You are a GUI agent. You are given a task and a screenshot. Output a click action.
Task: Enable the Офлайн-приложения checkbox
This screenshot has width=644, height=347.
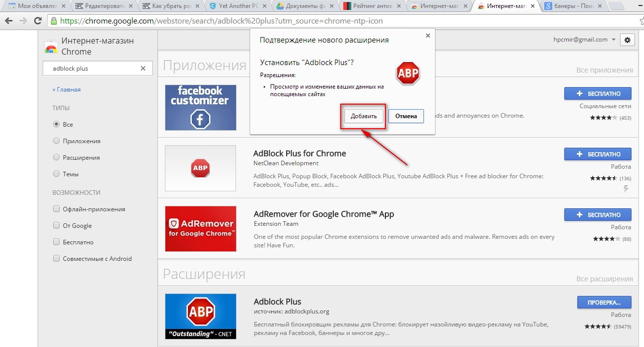(x=56, y=209)
